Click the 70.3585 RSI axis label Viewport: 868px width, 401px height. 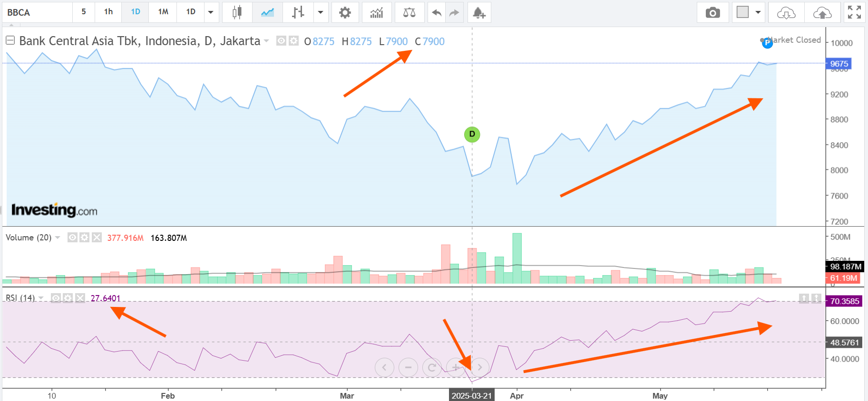pos(844,301)
